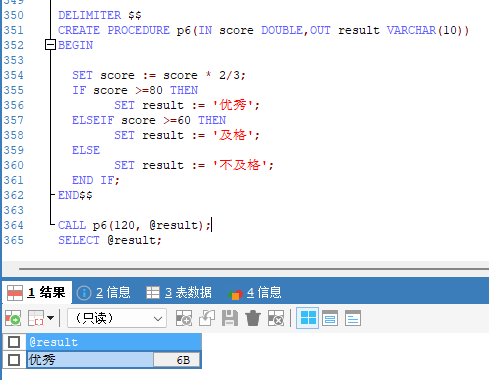Click the CALL keyword on line 364
489x380 pixels.
point(72,225)
